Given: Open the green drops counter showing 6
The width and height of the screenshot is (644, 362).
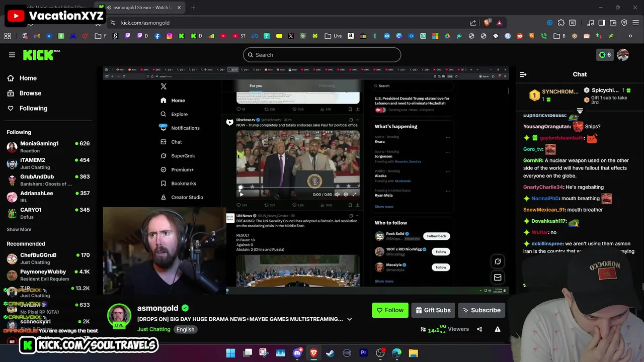Looking at the screenshot, I should pyautogui.click(x=604, y=55).
